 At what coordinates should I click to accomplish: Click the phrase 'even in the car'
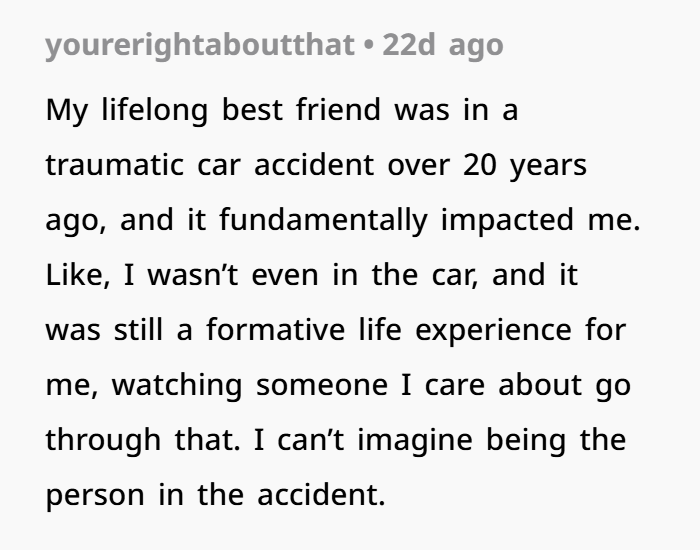coord(364,275)
